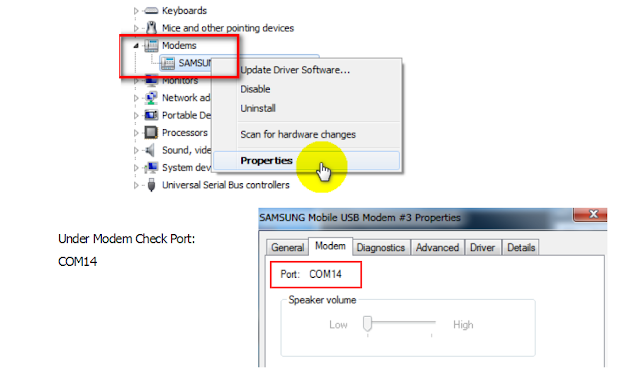The height and width of the screenshot is (378, 640).
Task: Choose Update Driver Software from context menu
Action: 307,70
